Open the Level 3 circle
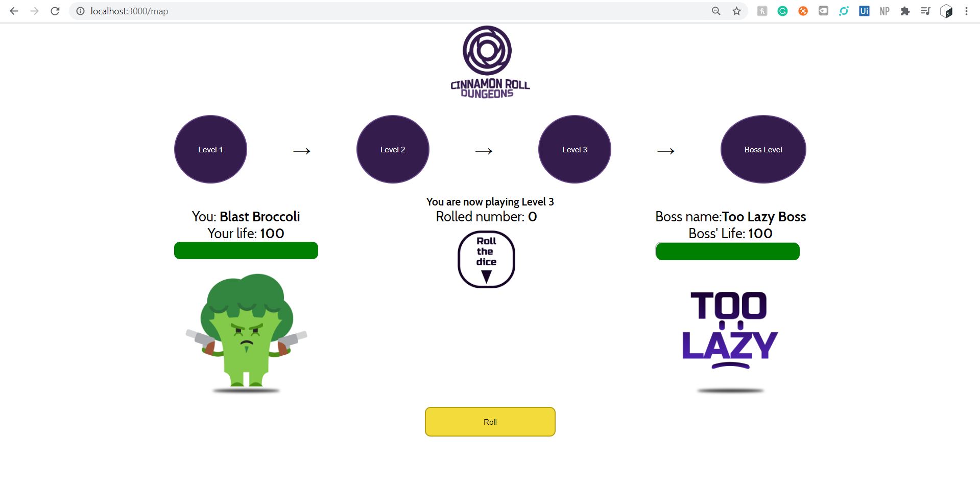 coord(575,149)
